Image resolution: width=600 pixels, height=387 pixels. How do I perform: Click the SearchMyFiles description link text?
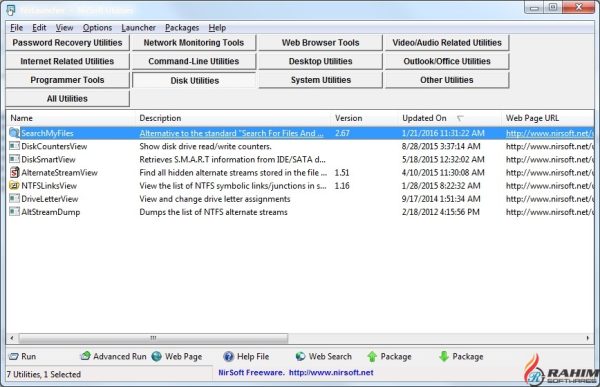(232, 133)
